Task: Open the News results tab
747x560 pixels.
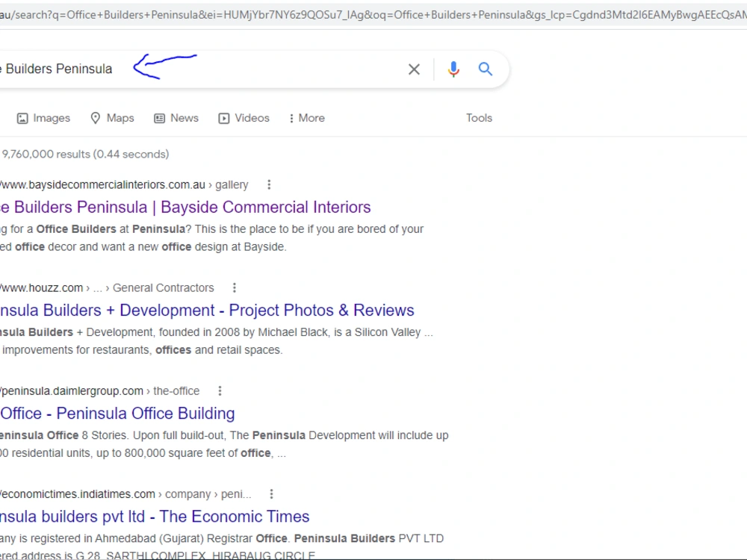Action: [x=176, y=118]
